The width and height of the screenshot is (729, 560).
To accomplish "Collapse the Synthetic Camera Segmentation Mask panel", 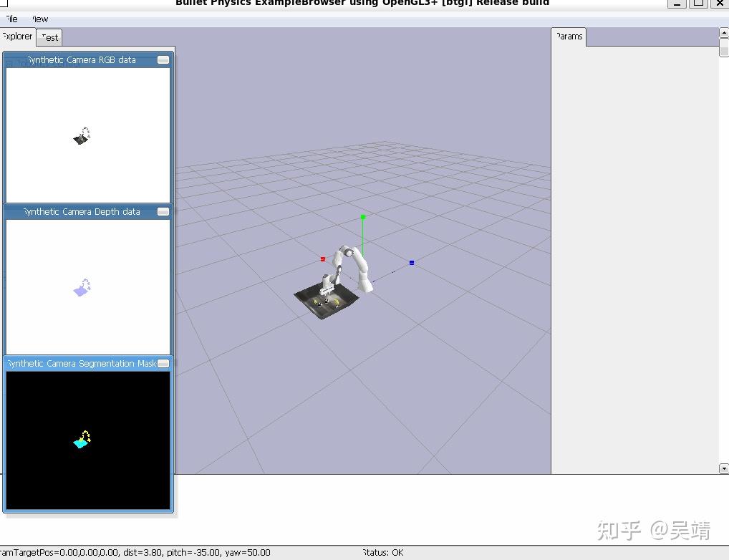I will tap(163, 363).
